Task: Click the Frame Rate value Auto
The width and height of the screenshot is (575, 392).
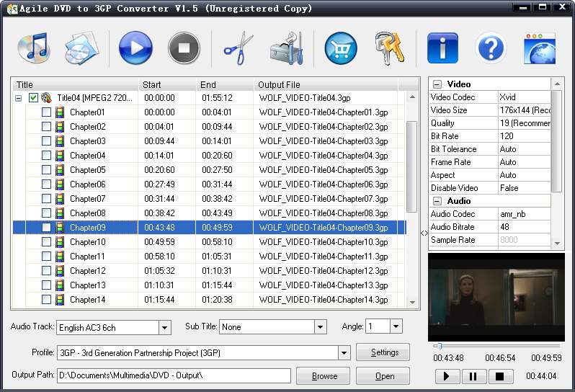Action: [524, 162]
